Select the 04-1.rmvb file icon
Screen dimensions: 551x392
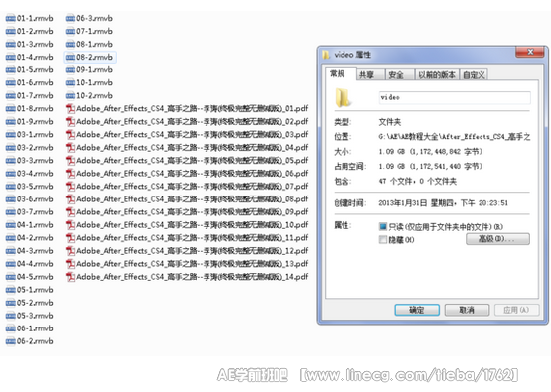tap(11, 225)
